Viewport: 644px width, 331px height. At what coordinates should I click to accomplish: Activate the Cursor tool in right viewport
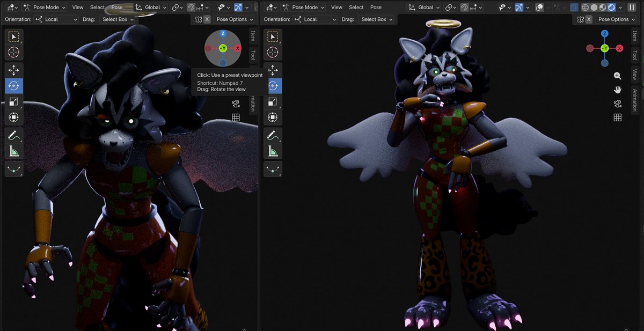pos(273,52)
